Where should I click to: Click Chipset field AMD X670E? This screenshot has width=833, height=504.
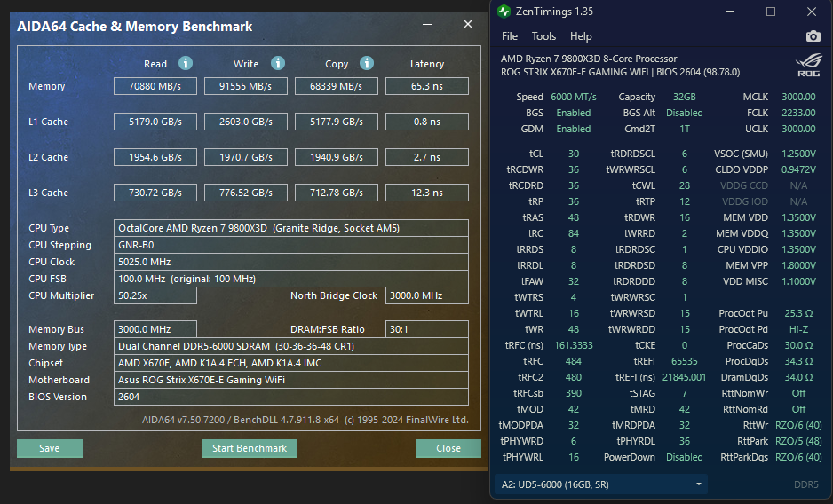[x=291, y=363]
